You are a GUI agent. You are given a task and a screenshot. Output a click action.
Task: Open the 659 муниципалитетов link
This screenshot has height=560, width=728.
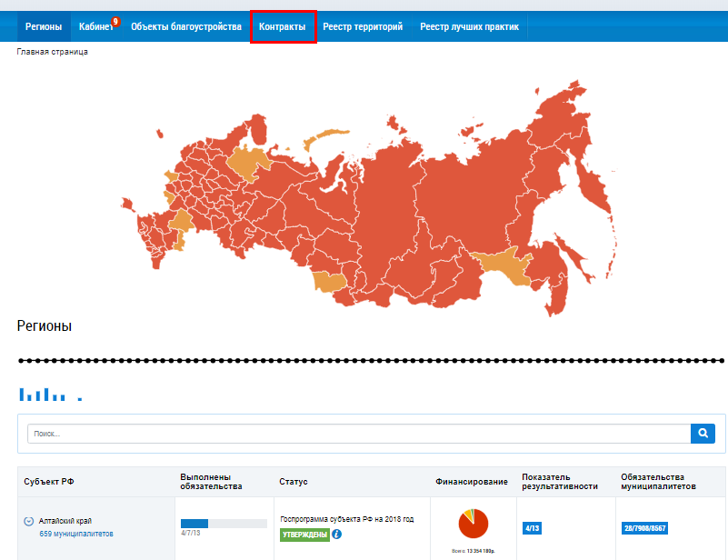(76, 534)
